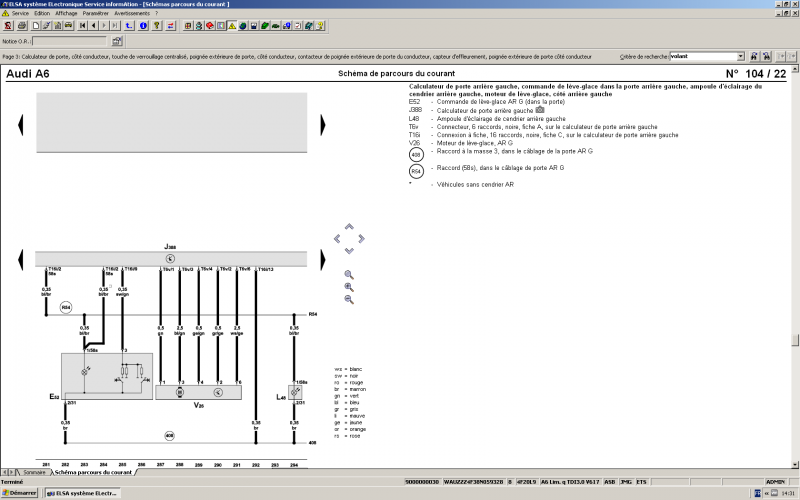The width and height of the screenshot is (800, 500).
Task: Click the R54 circle symbol in the legend
Action: click(x=416, y=171)
